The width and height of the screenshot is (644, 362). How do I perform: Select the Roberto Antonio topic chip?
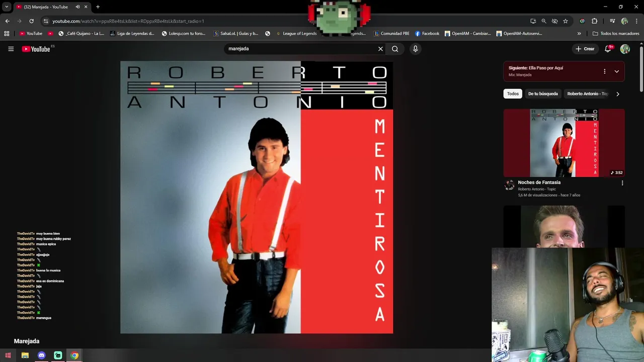(587, 94)
